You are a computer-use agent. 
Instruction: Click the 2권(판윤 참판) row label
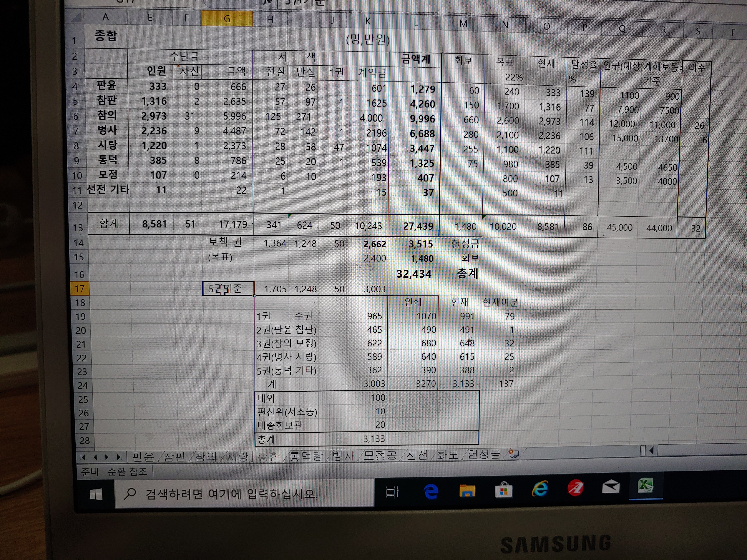tap(286, 330)
